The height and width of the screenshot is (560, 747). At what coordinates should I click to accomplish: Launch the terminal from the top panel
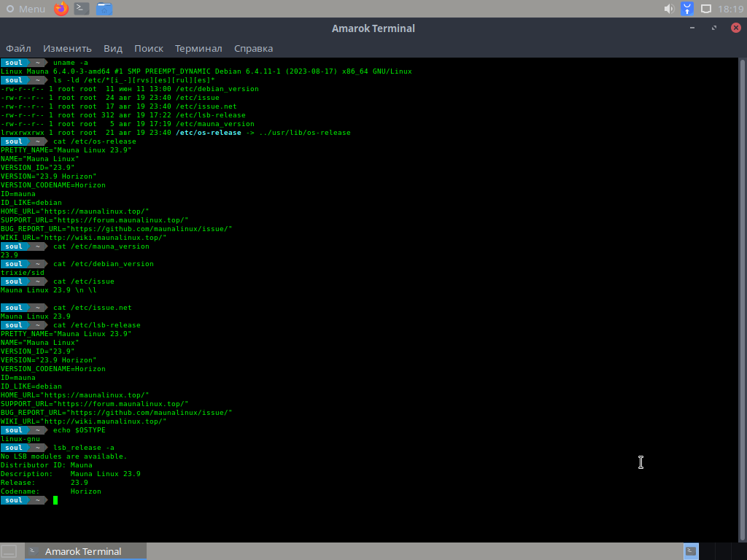point(82,9)
